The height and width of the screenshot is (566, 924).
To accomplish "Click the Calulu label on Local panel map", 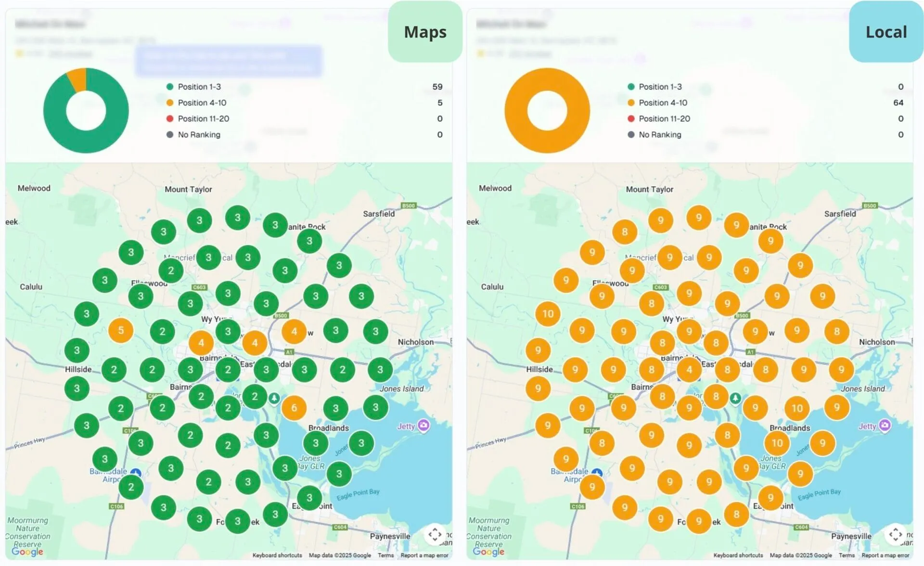I will click(x=492, y=287).
